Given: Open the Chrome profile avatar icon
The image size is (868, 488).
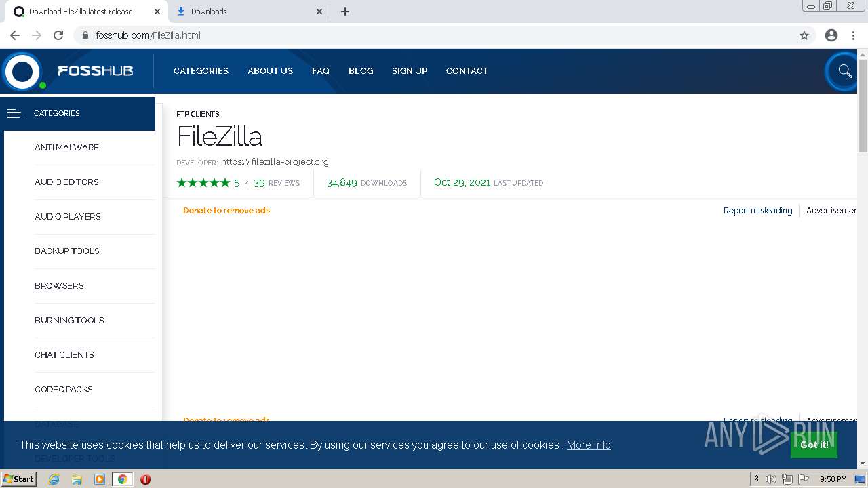Looking at the screenshot, I should point(831,35).
